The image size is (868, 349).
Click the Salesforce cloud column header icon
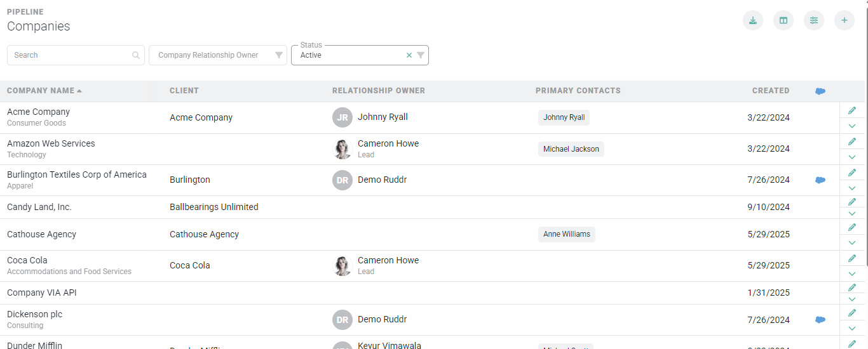(820, 91)
